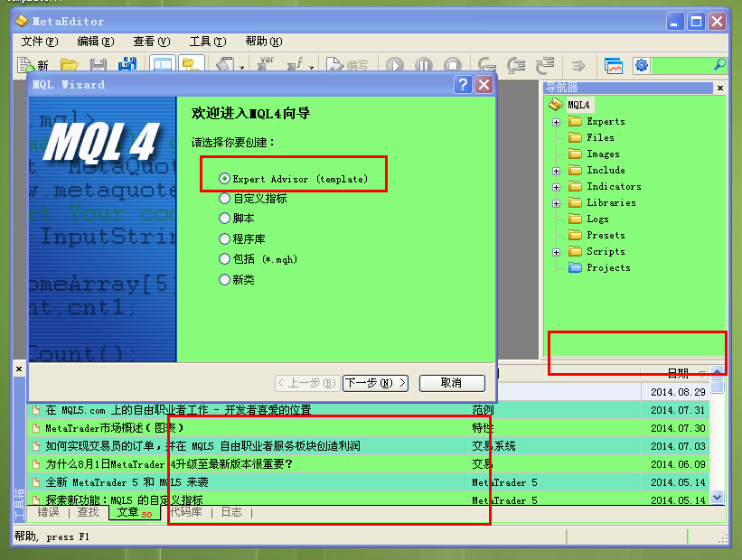Viewport: 742px width, 560px height.
Task: Start debugging with the play icon
Action: (x=395, y=65)
